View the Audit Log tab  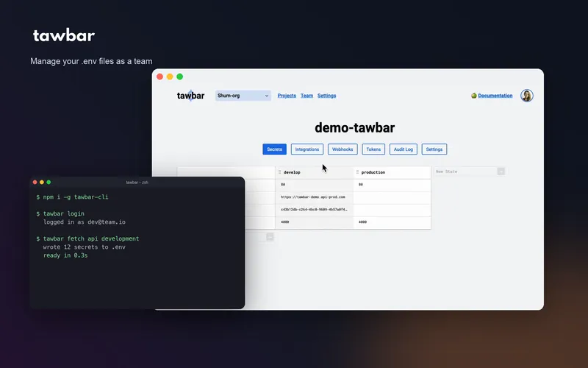404,149
